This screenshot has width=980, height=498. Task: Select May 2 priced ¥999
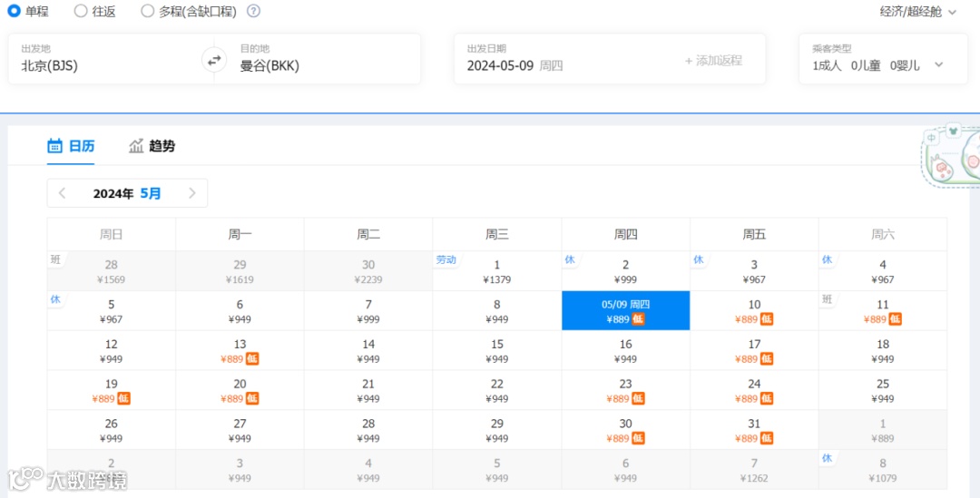point(625,271)
